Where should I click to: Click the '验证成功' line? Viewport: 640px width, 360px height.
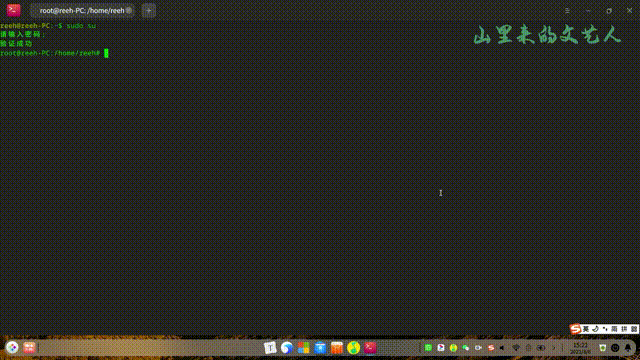tap(16, 44)
